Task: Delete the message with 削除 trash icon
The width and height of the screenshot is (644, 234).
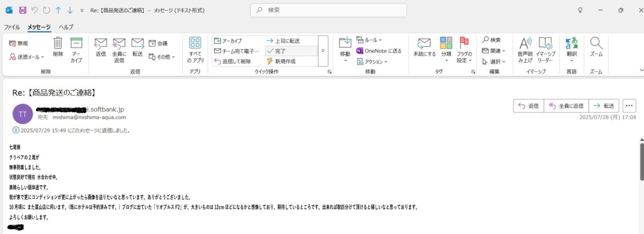Action: pyautogui.click(x=58, y=48)
